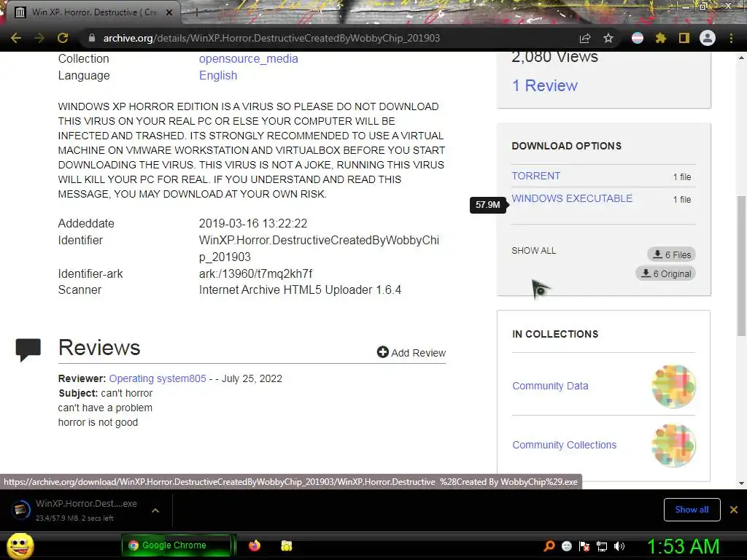Open the Chrome profile avatar
This screenshot has height=560, width=747.
708,38
